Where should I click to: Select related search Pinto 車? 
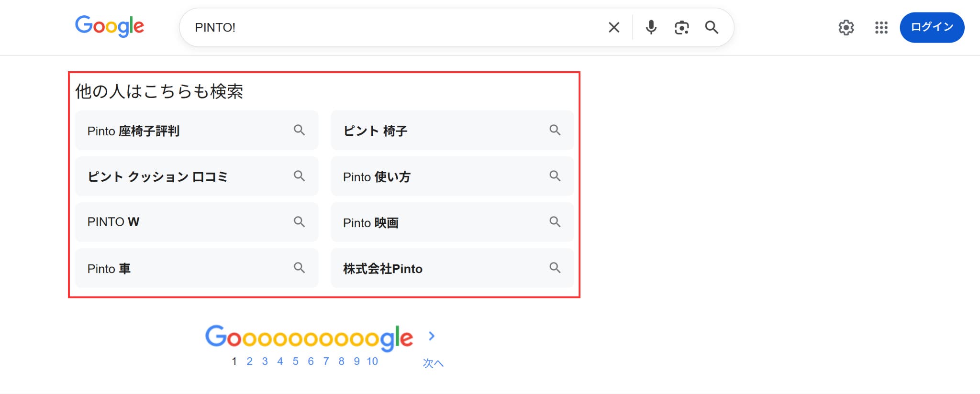(196, 268)
